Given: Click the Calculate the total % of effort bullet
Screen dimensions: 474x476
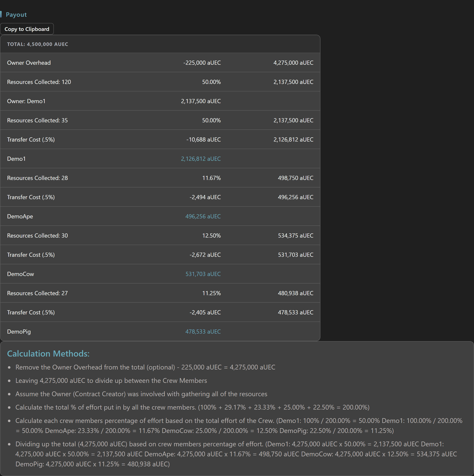Looking at the screenshot, I should pos(192,407).
